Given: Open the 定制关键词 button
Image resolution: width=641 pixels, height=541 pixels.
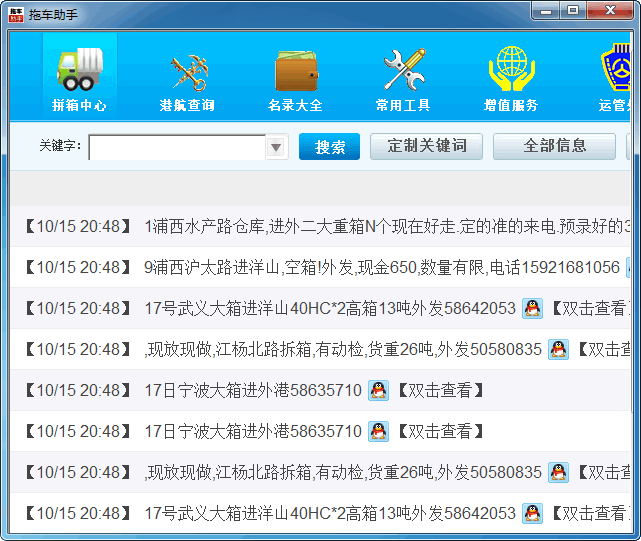Looking at the screenshot, I should [426, 146].
